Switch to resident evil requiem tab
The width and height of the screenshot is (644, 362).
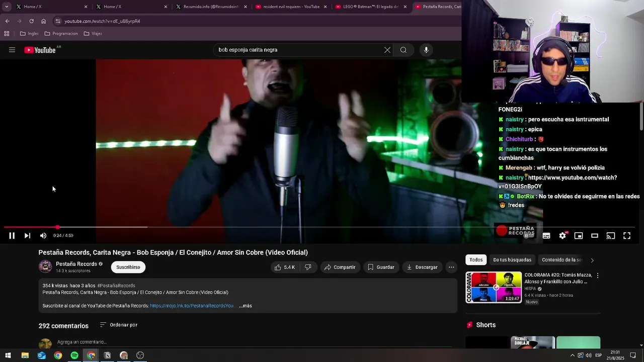click(x=291, y=7)
